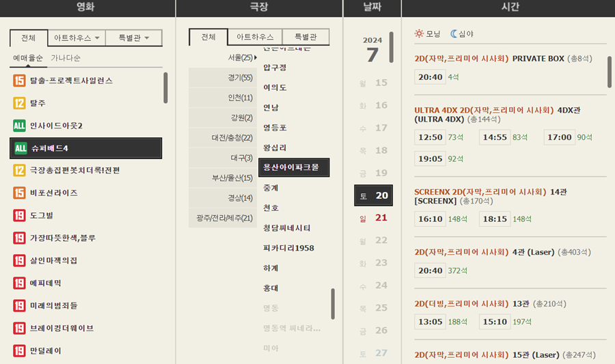
Task: Click the 12 rating icon beside 탈주
Action: coord(19,103)
